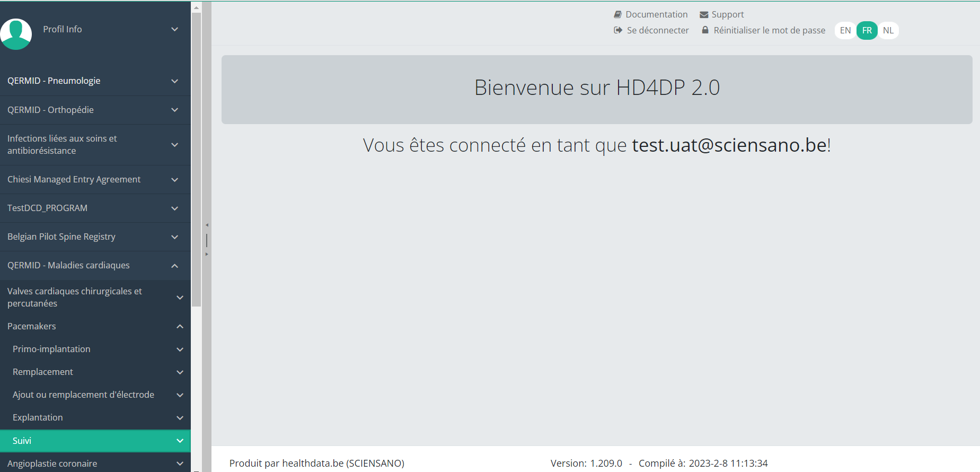Screen dimensions: 980x472
Task: Click the sidebar splitter collapse handle
Action: [x=207, y=240]
